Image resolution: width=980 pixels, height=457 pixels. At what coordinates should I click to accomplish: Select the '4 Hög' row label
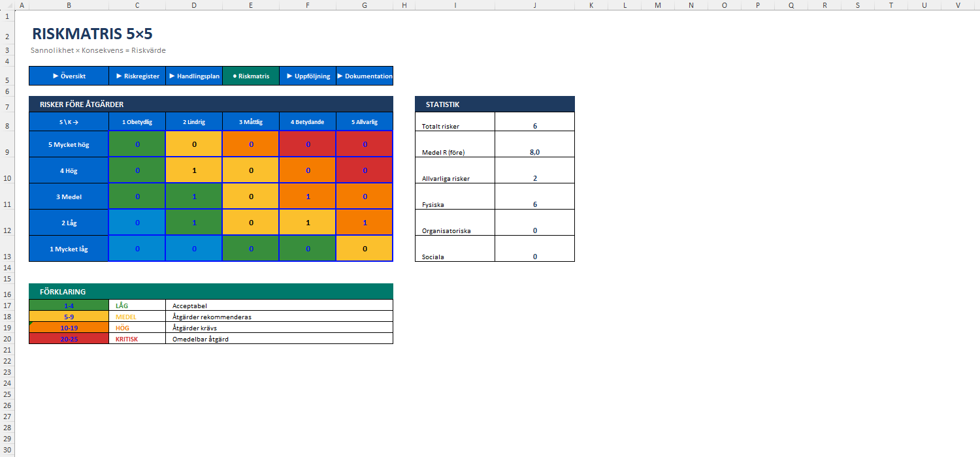pyautogui.click(x=69, y=170)
